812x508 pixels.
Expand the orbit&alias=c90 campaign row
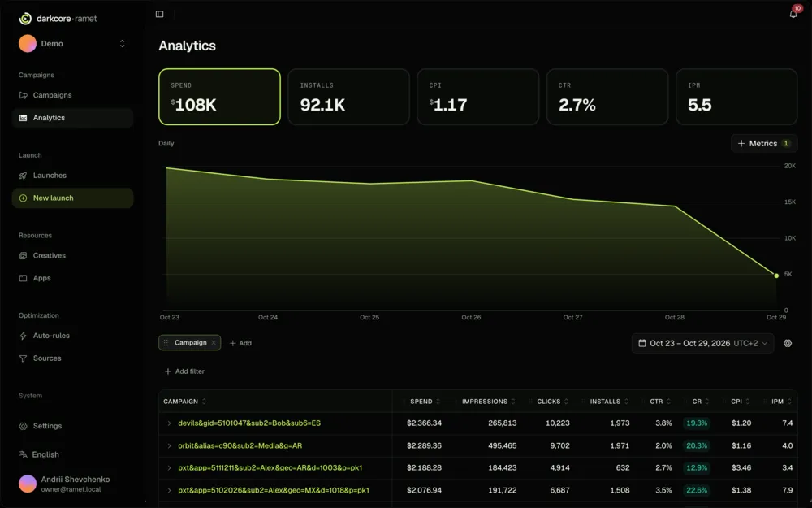[169, 445]
